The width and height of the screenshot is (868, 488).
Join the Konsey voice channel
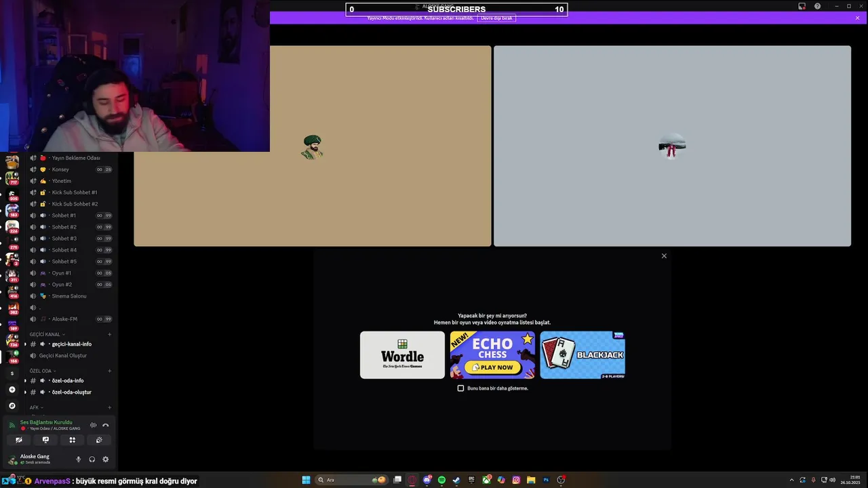tap(71, 169)
